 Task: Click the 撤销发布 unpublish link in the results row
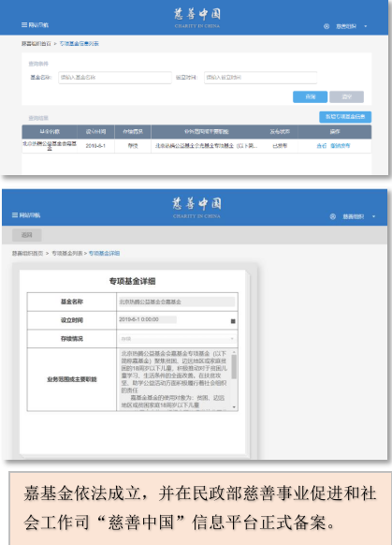coord(340,146)
